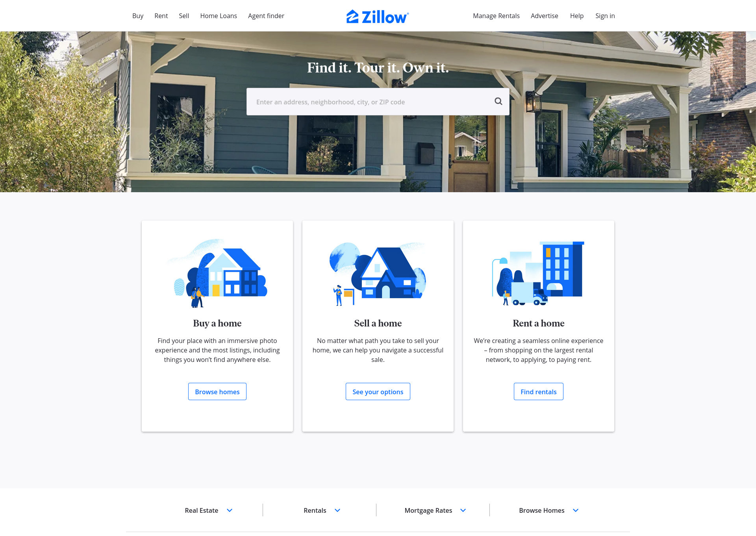
Task: Click the Advertise navigation item
Action: point(545,16)
